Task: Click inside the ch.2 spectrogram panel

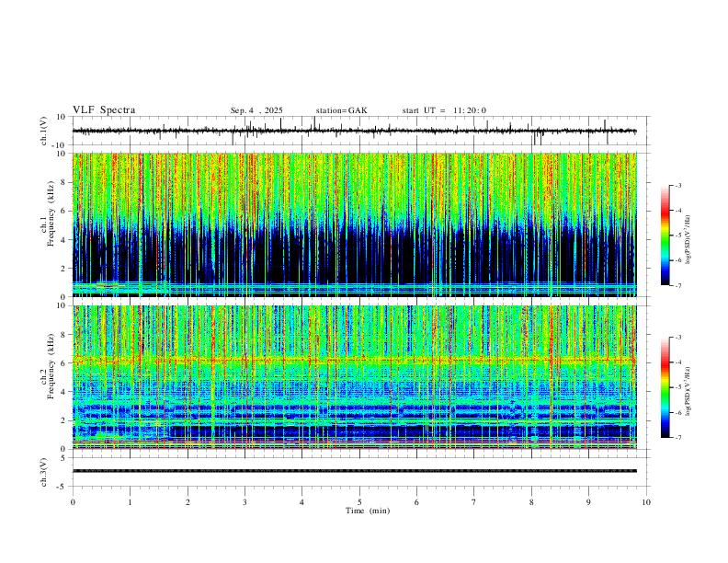Action: 354,377
